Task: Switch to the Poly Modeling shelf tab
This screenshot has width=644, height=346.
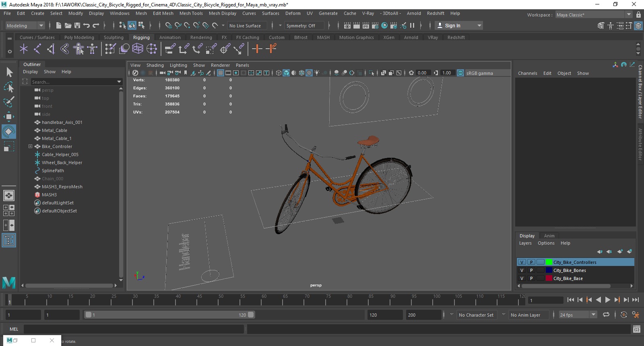Action: tap(79, 37)
